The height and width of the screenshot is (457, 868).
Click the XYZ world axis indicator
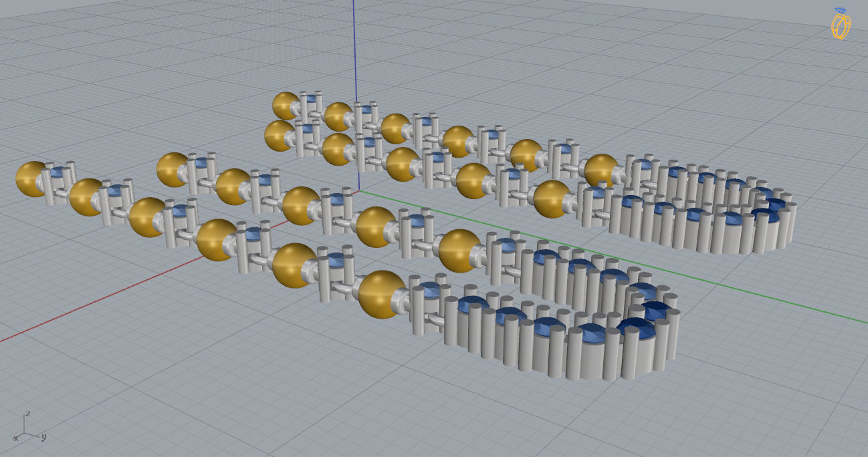29,426
